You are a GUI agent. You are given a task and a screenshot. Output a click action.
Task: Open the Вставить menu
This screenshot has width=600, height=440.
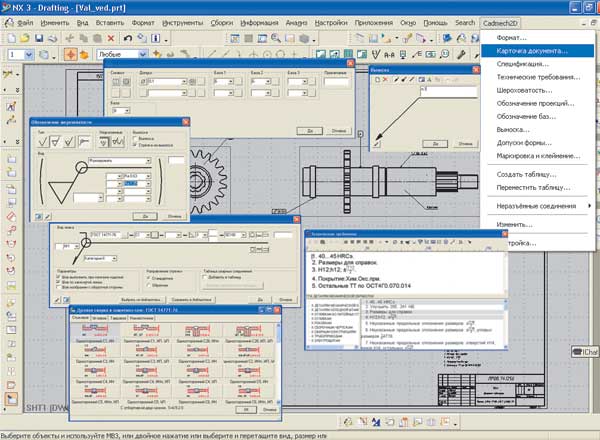110,23
